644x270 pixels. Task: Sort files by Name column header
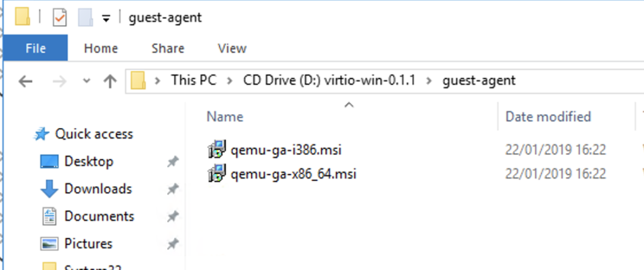pyautogui.click(x=225, y=117)
